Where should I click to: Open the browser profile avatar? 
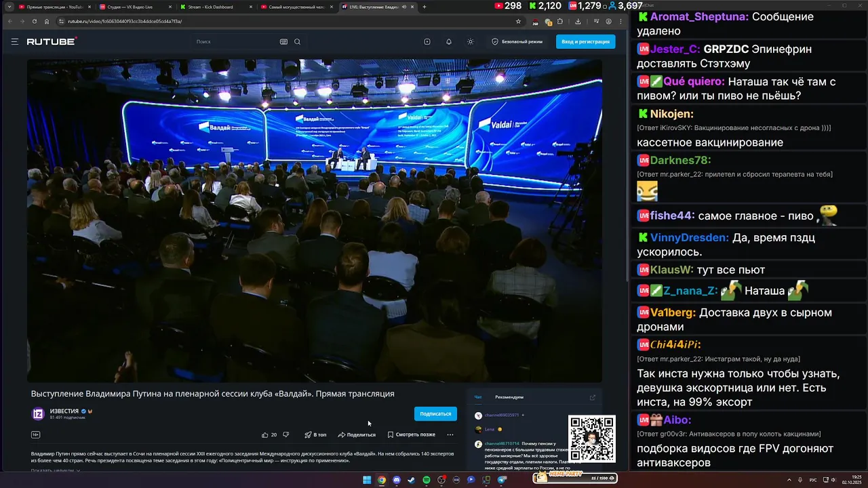tap(608, 21)
